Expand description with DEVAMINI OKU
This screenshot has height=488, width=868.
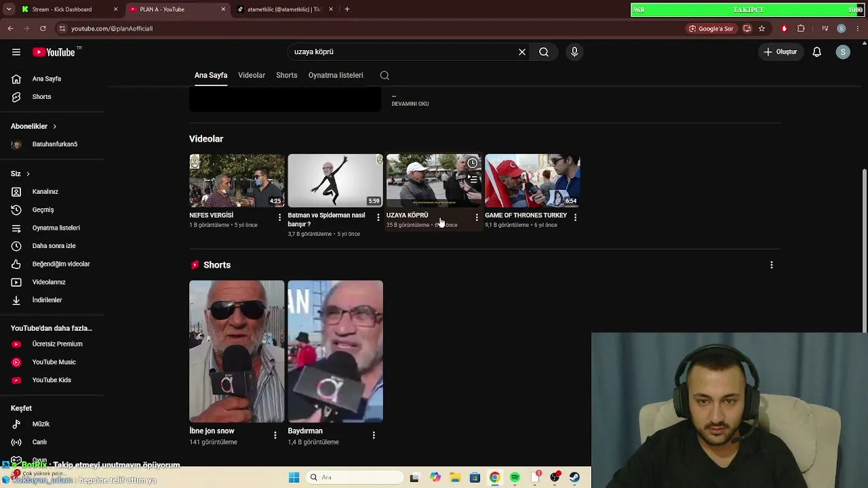coord(410,104)
